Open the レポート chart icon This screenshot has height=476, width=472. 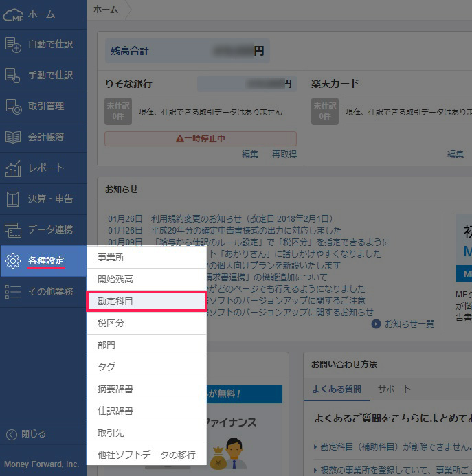pos(14,168)
